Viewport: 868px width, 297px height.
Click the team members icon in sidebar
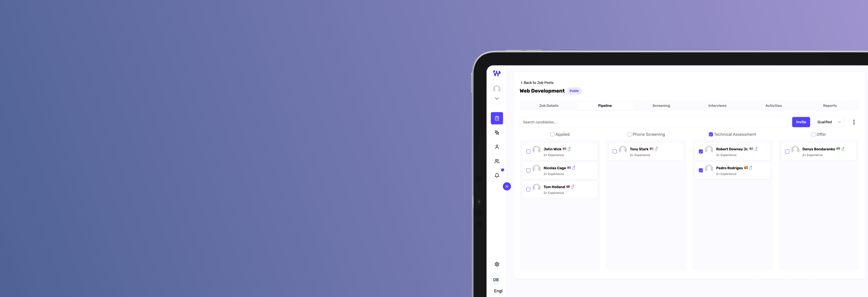pos(496,161)
